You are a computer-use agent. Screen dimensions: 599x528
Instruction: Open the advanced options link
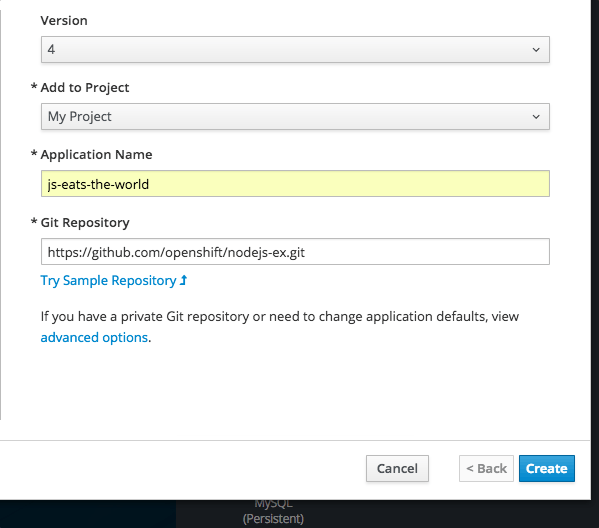[x=94, y=338]
